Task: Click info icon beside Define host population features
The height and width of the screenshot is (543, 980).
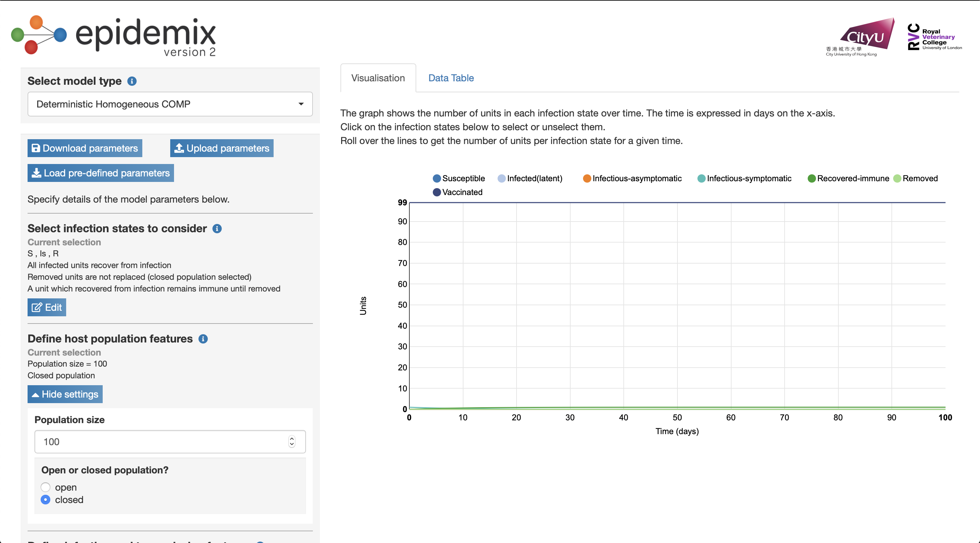Action: [x=203, y=339]
